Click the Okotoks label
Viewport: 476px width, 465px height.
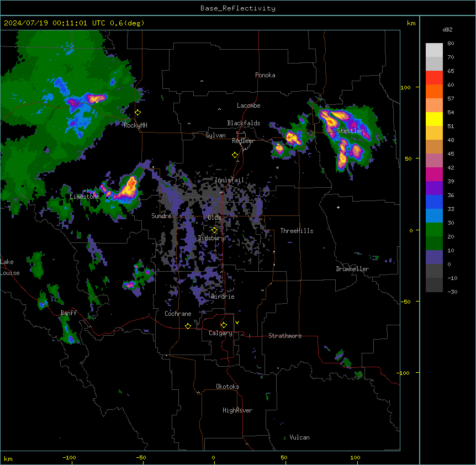coord(228,387)
